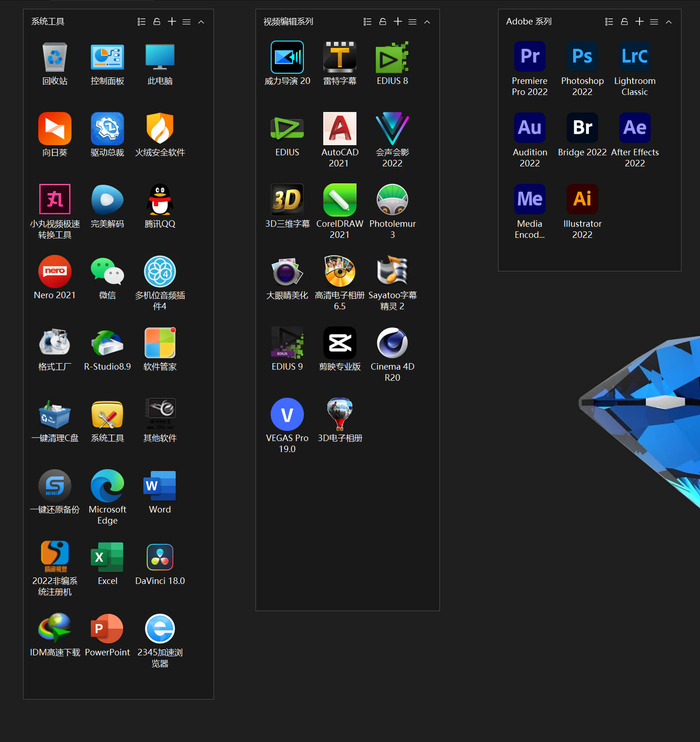Open 格式工厂 Format Factory
Image resolution: width=700 pixels, height=742 pixels.
pyautogui.click(x=55, y=343)
